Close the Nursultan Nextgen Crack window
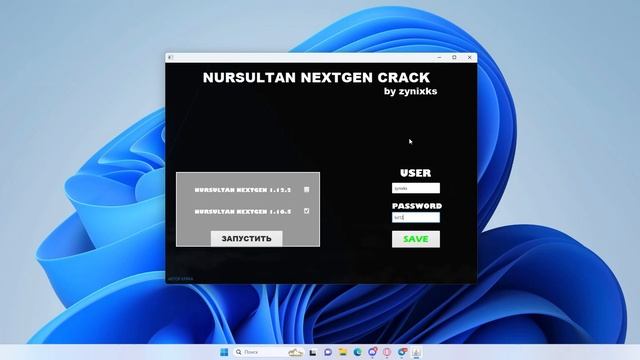Viewport: 640px width, 360px height. (469, 58)
